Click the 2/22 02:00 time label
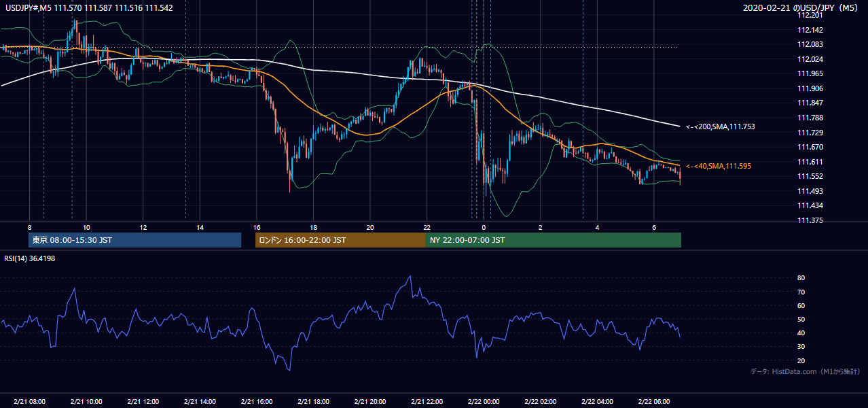Screen dimensions: 868x408 tap(541, 402)
